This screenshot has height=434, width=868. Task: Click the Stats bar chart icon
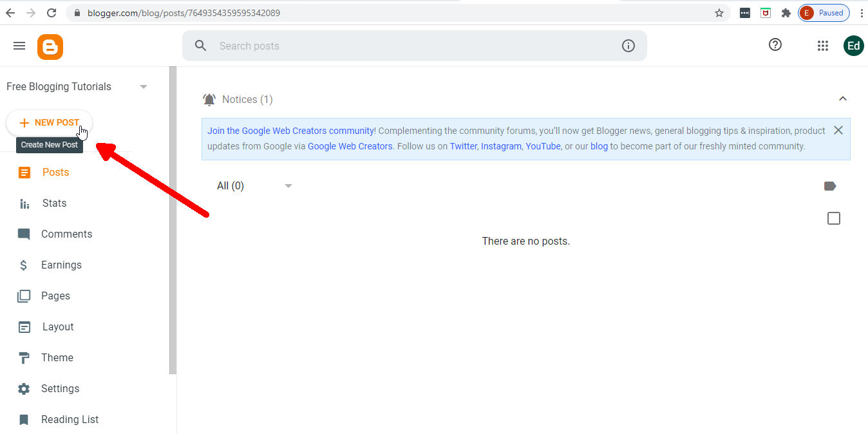24,203
